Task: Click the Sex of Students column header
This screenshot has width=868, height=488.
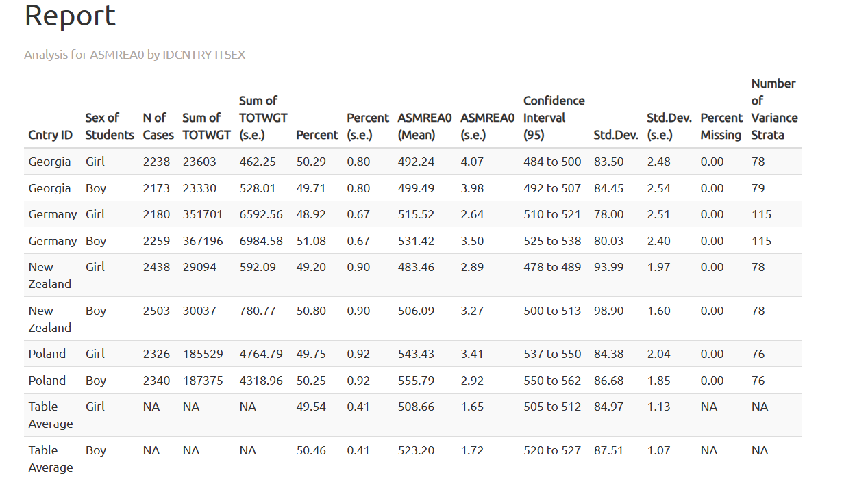Action: (x=110, y=127)
